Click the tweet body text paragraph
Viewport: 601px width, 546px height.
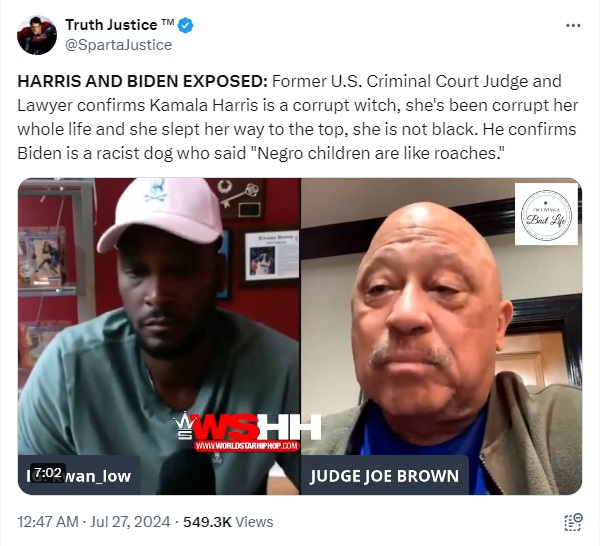298,117
